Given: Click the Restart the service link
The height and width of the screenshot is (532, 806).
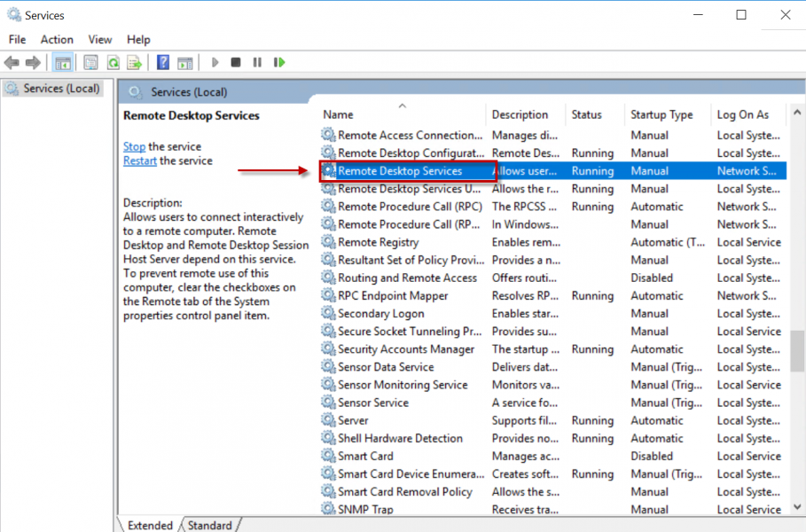Looking at the screenshot, I should [140, 160].
